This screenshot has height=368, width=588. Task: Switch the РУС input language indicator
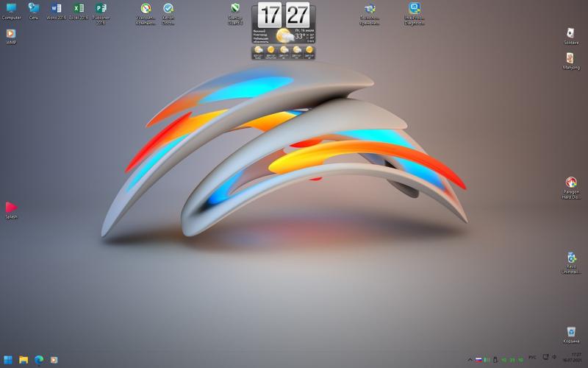tap(532, 358)
